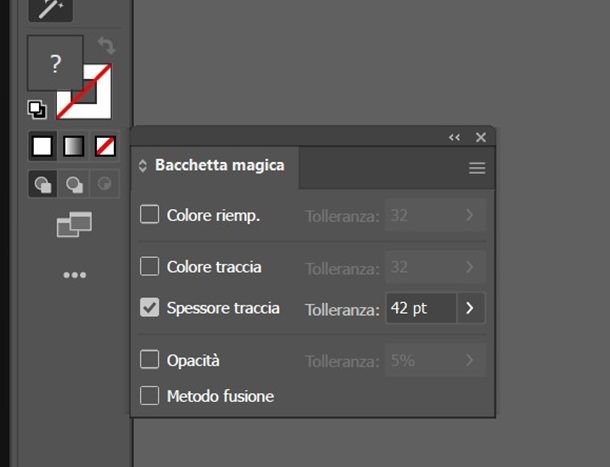Image resolution: width=610 pixels, height=467 pixels.
Task: Enable Metodo fusione checkbox
Action: pos(149,395)
